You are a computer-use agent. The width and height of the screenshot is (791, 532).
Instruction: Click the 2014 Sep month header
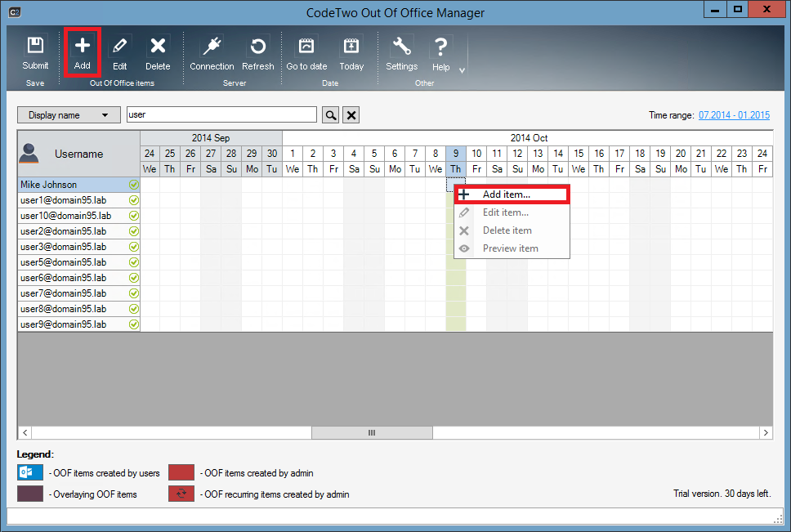tap(211, 138)
